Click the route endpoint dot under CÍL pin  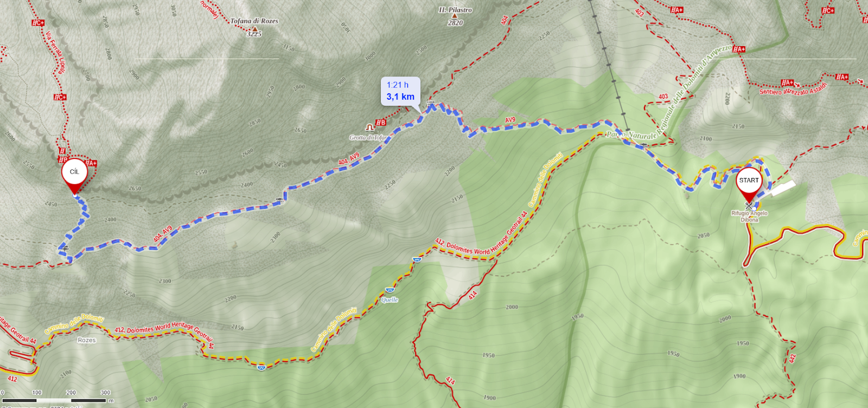[75, 195]
